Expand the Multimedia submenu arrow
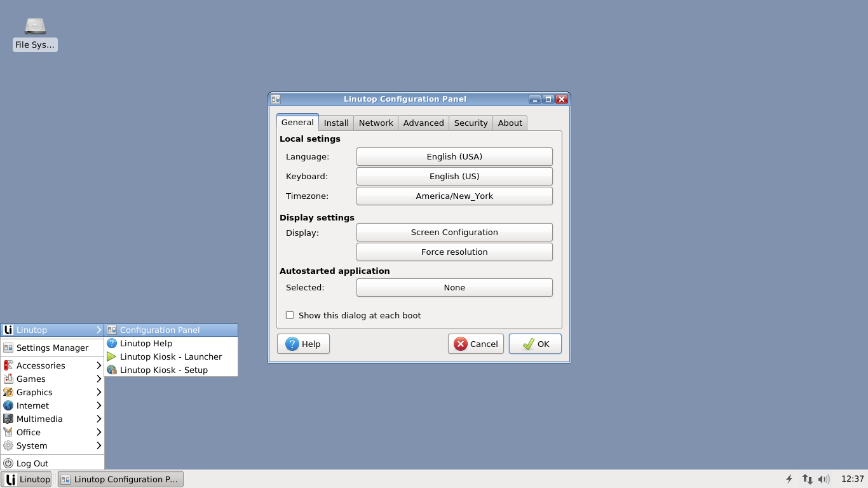This screenshot has width=868, height=488. [x=98, y=419]
